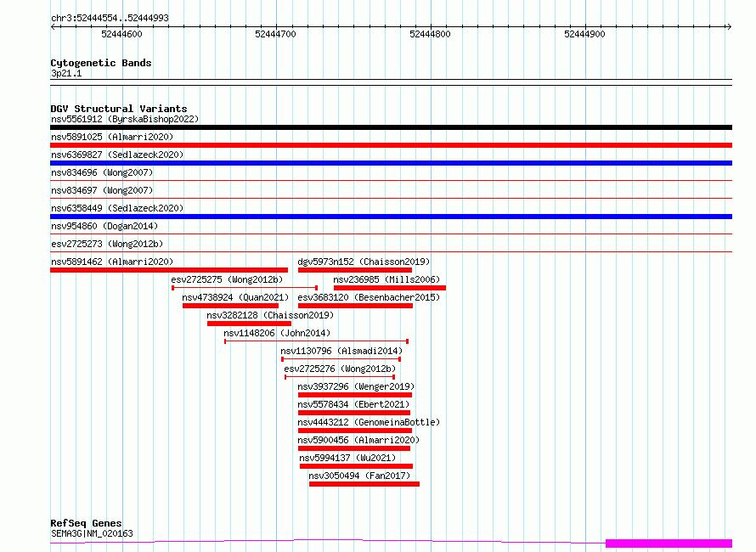Viewport: 756px width, 552px height.
Task: Select the red nsv5891025 variant bar
Action: point(391,145)
